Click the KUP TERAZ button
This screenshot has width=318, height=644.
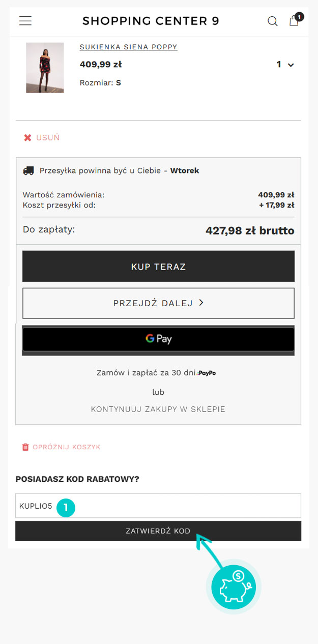point(158,266)
